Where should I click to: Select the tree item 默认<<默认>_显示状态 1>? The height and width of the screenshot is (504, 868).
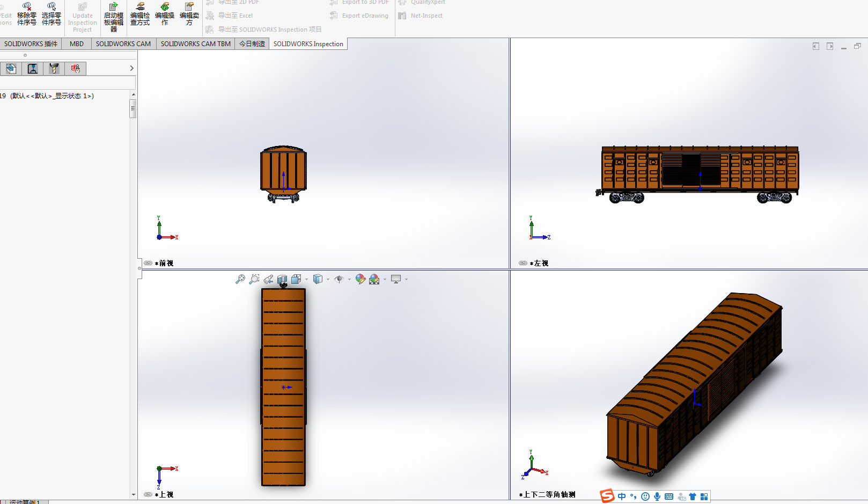[52, 96]
